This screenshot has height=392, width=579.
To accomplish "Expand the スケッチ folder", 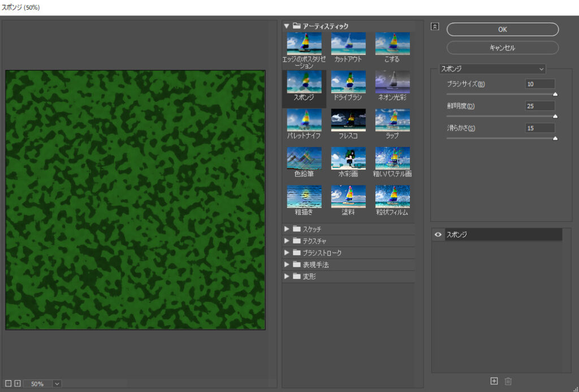I will click(287, 229).
